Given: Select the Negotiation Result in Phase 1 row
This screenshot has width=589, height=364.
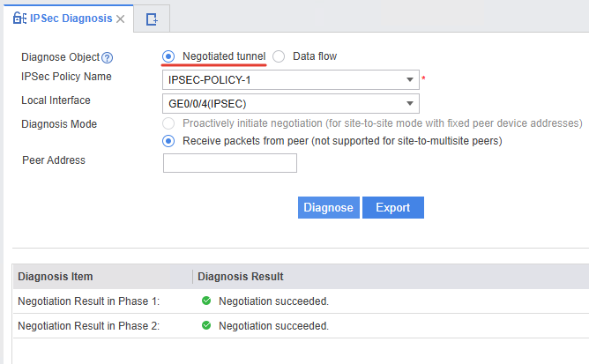Looking at the screenshot, I should click(88, 301).
